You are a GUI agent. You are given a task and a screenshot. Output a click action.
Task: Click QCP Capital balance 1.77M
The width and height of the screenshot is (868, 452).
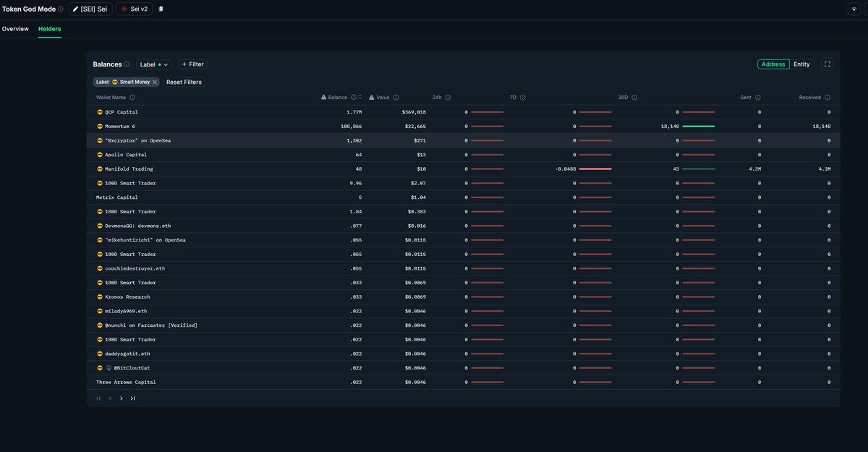[x=354, y=112]
